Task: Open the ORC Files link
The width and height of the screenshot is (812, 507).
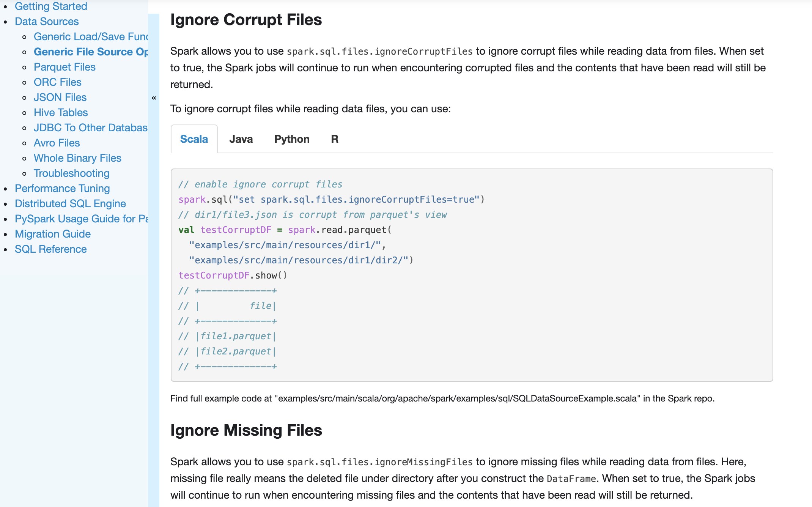Action: point(57,82)
